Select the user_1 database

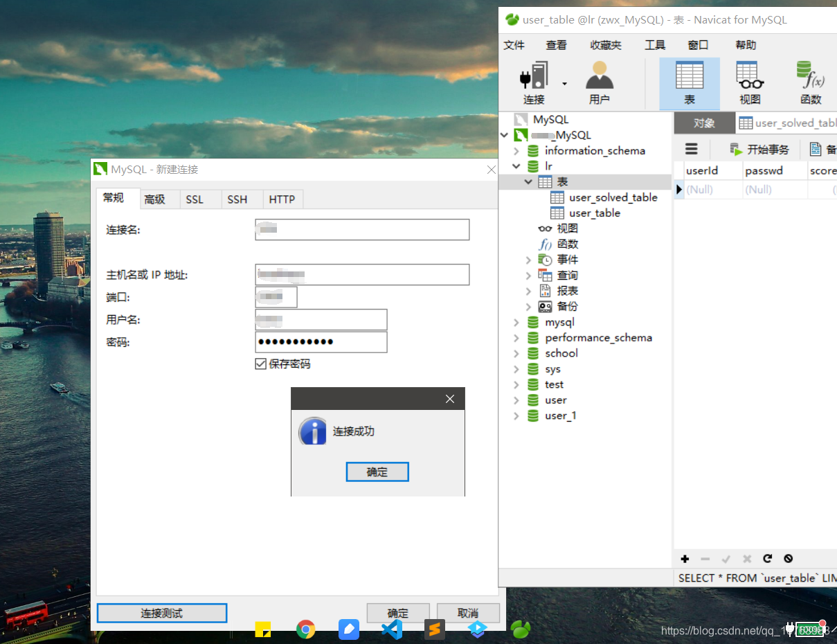560,415
